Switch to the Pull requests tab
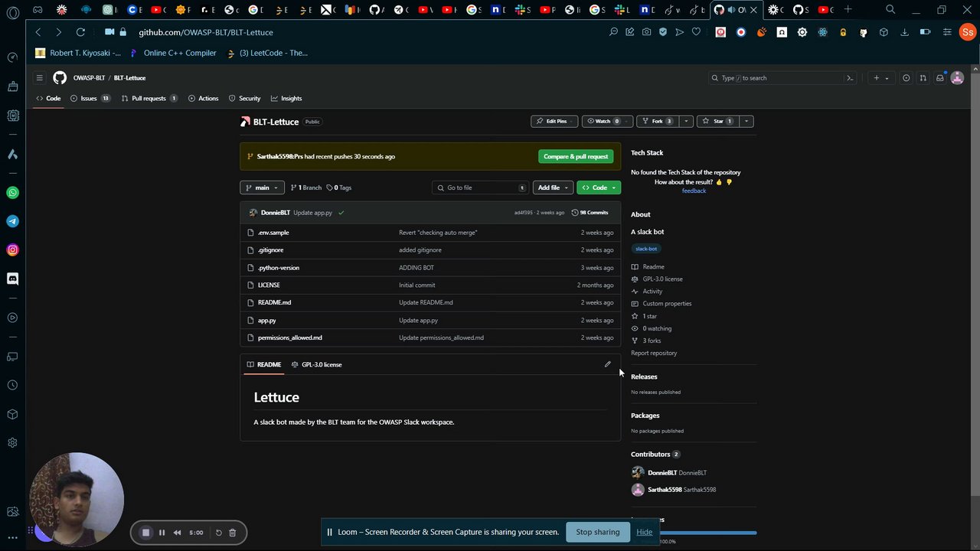Screen dimensions: 980x551 pyautogui.click(x=149, y=98)
